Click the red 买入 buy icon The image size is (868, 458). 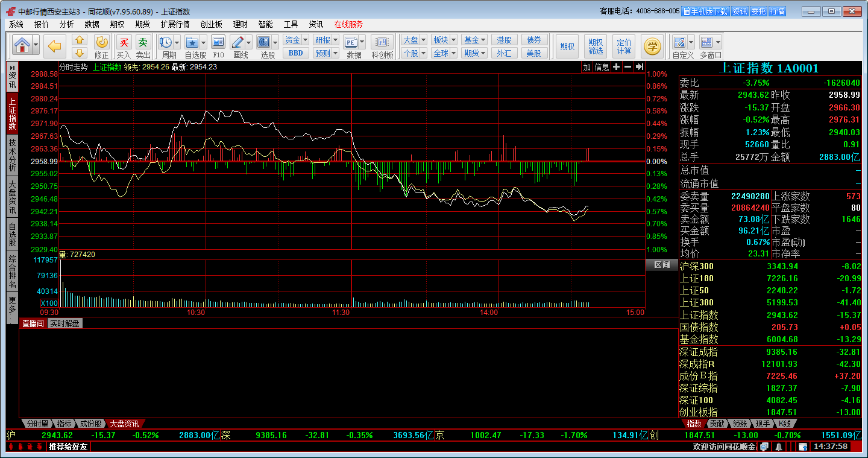pos(124,43)
